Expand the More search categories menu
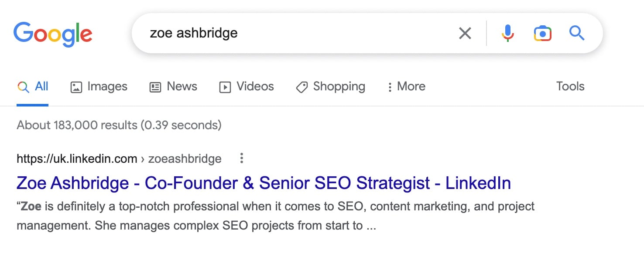 pyautogui.click(x=406, y=86)
